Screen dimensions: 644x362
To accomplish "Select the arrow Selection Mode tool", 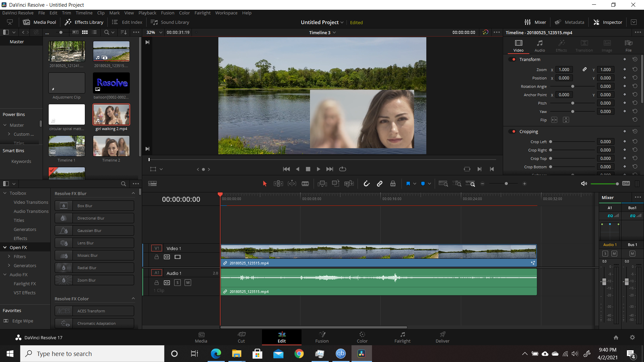I will (265, 184).
